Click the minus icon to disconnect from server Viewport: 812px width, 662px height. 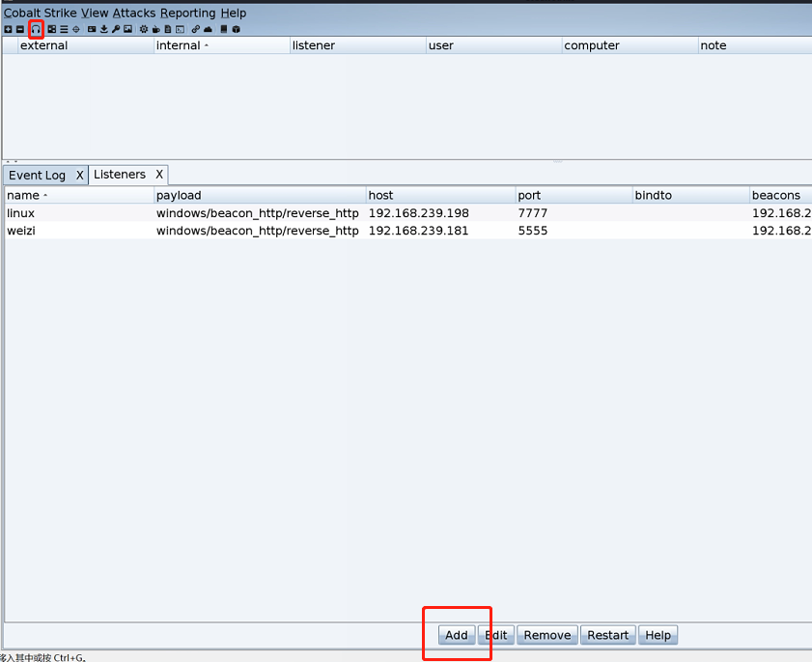(x=20, y=29)
